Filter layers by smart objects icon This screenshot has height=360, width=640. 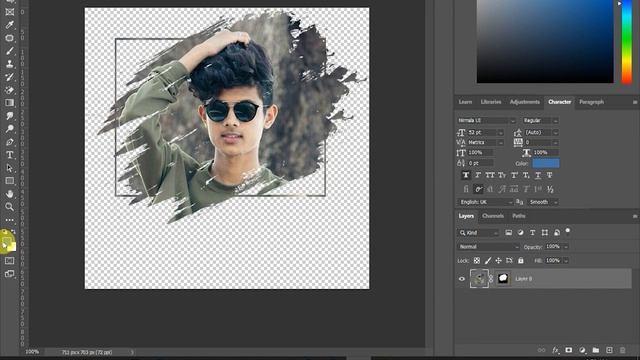pos(557,233)
